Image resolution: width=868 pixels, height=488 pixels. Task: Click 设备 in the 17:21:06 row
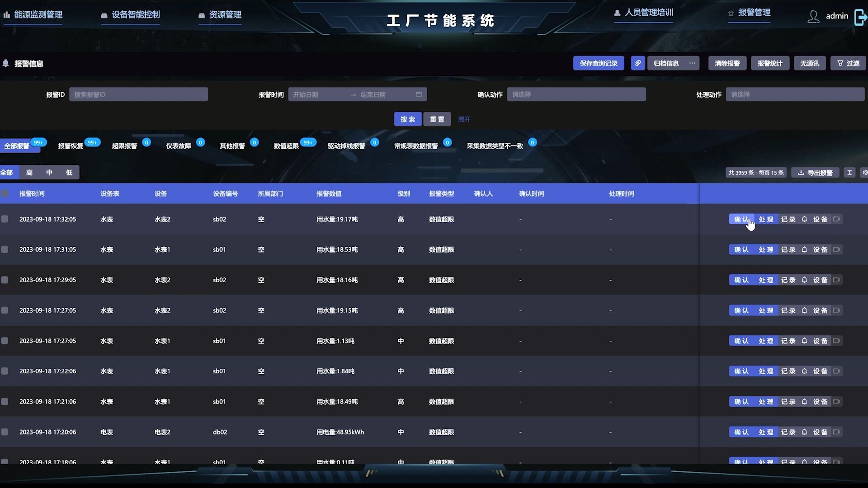(x=820, y=402)
